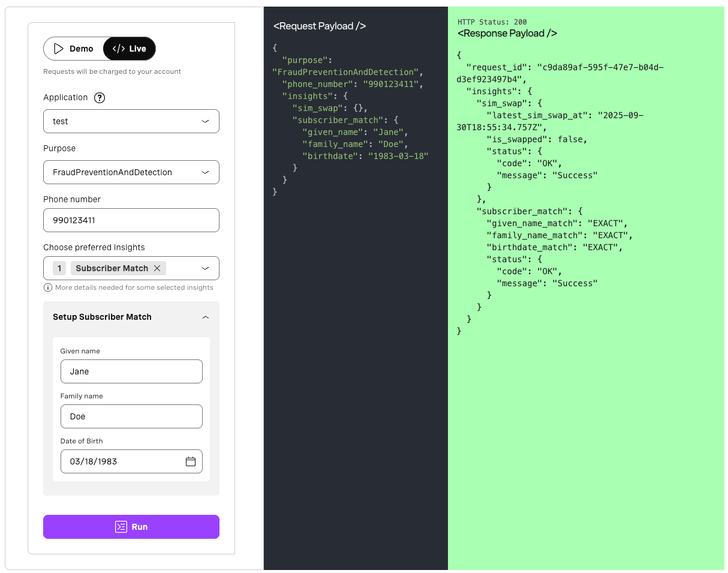Click the Response Payload header text
The width and height of the screenshot is (728, 573).
[x=508, y=33]
